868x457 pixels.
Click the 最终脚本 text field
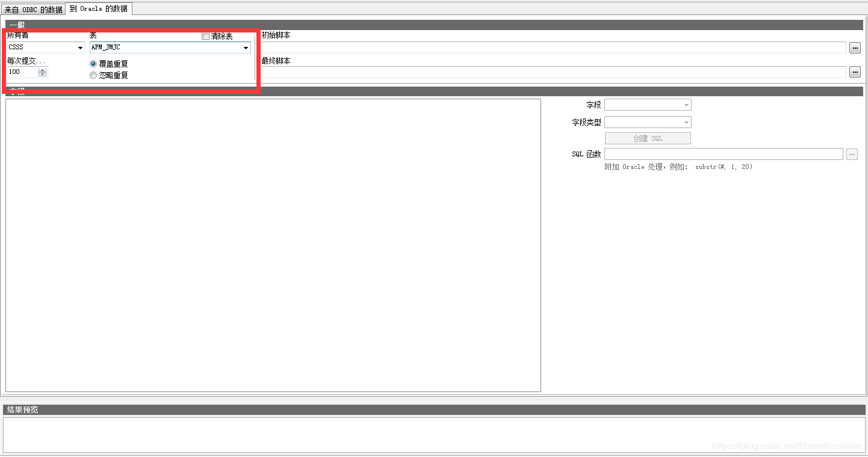(x=554, y=72)
